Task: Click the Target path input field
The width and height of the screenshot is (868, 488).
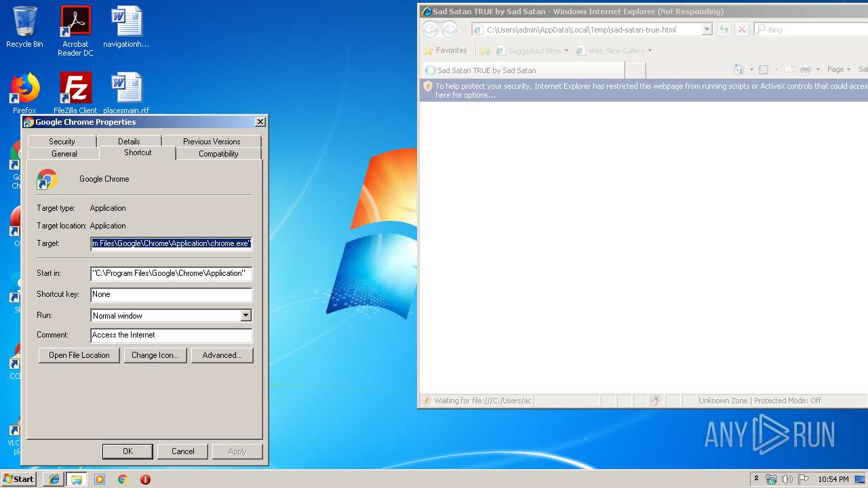Action: pyautogui.click(x=172, y=243)
